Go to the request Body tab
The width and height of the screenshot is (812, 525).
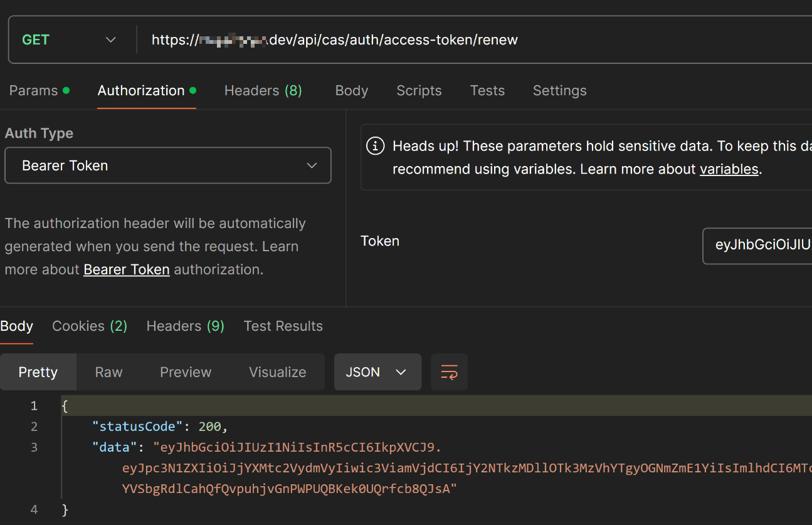(351, 90)
